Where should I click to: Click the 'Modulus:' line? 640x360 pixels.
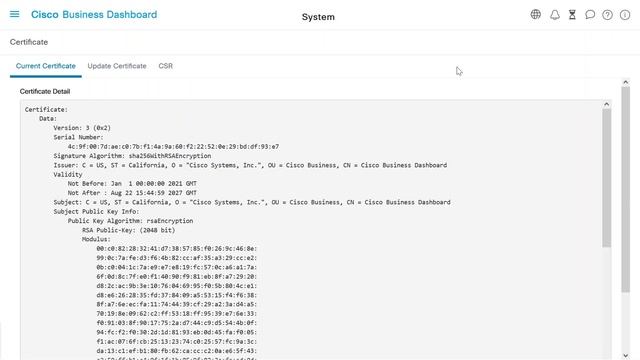[96, 239]
